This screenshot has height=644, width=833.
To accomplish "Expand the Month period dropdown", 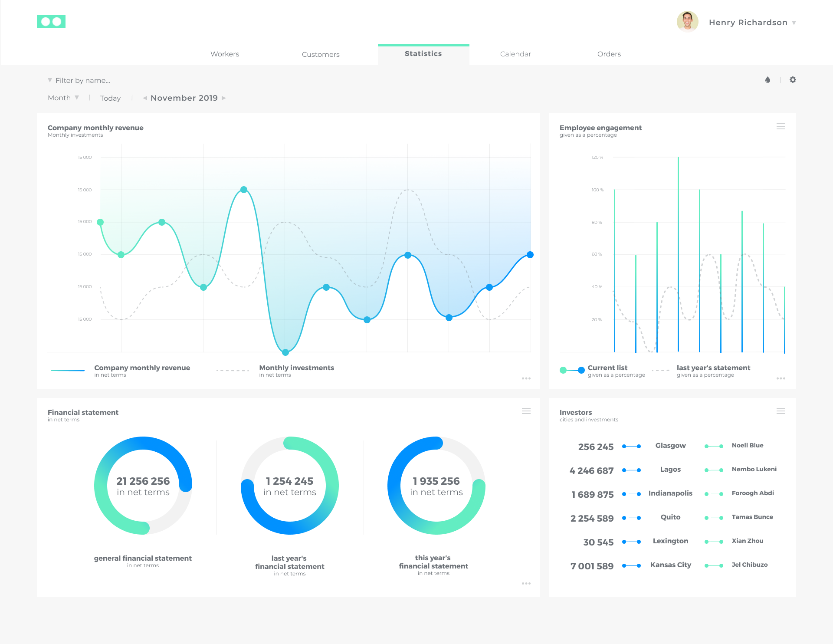I will [x=63, y=98].
